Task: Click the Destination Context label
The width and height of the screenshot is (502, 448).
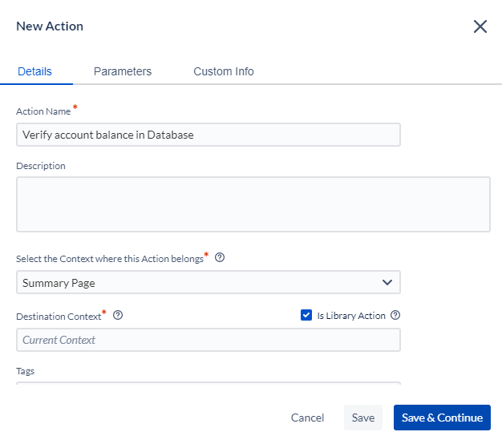Action: click(x=59, y=317)
